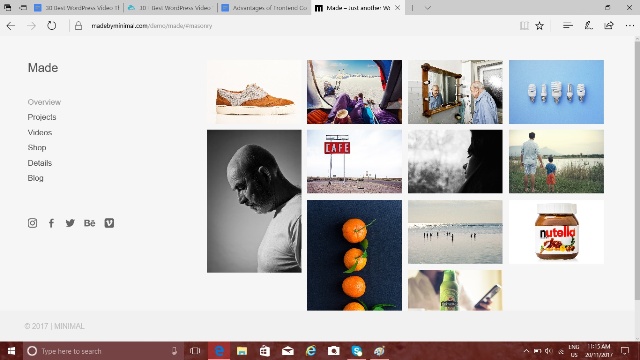Add page to favorites star
The width and height of the screenshot is (640, 360).
point(540,26)
